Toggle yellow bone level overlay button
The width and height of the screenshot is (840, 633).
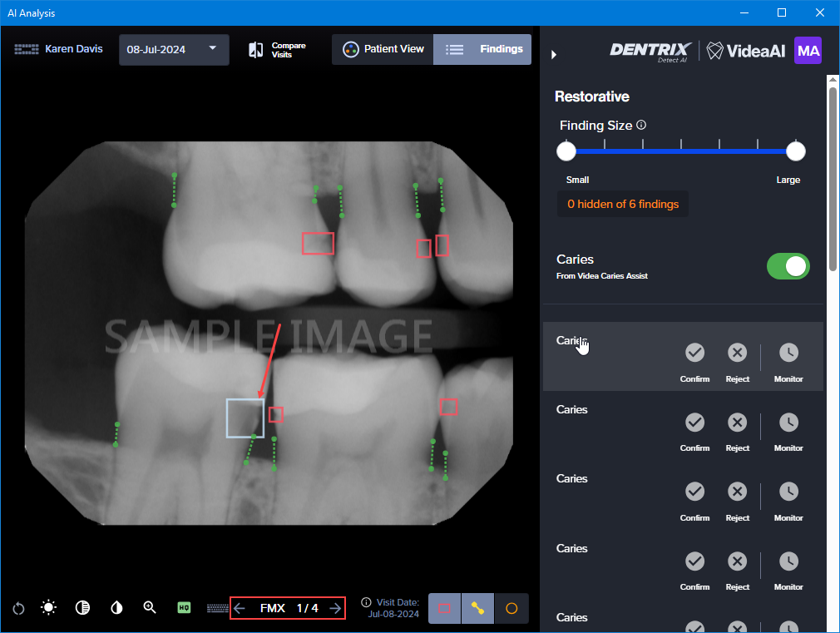click(477, 608)
